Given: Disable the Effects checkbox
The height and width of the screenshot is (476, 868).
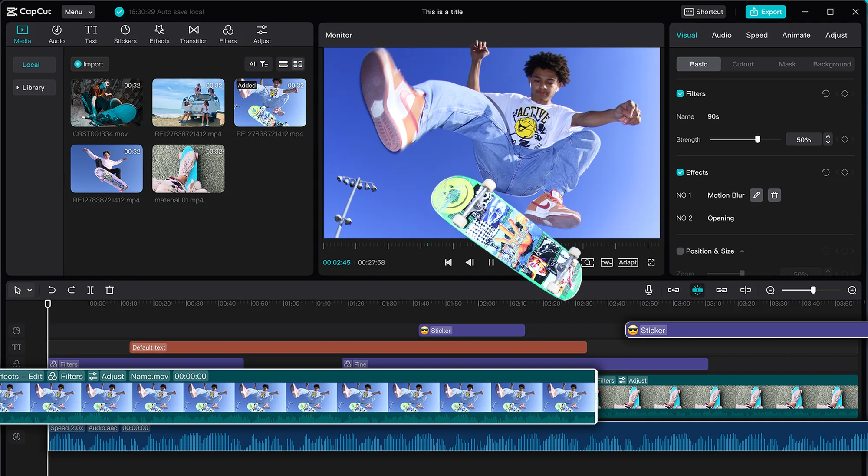Looking at the screenshot, I should point(680,172).
